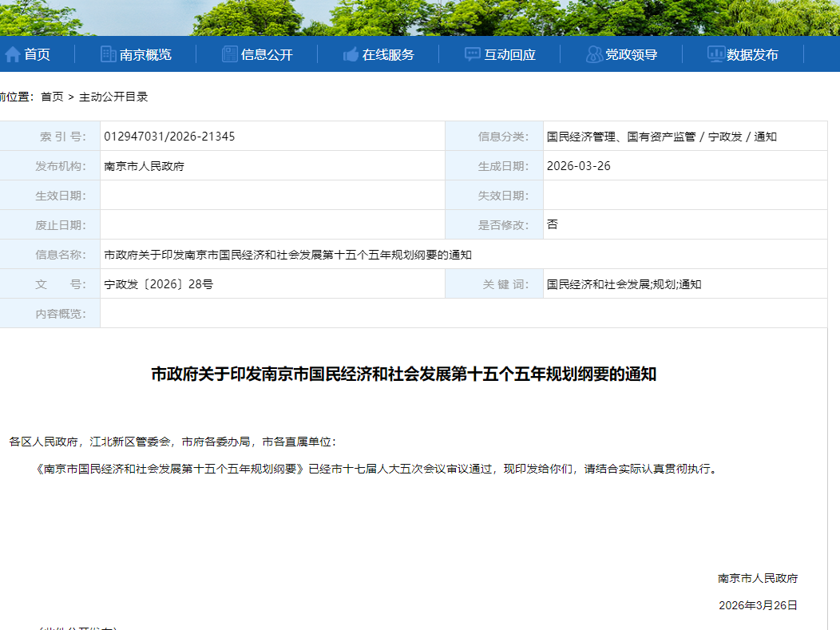Click the building icon beside 南京概览
The width and height of the screenshot is (840, 630).
pos(108,54)
